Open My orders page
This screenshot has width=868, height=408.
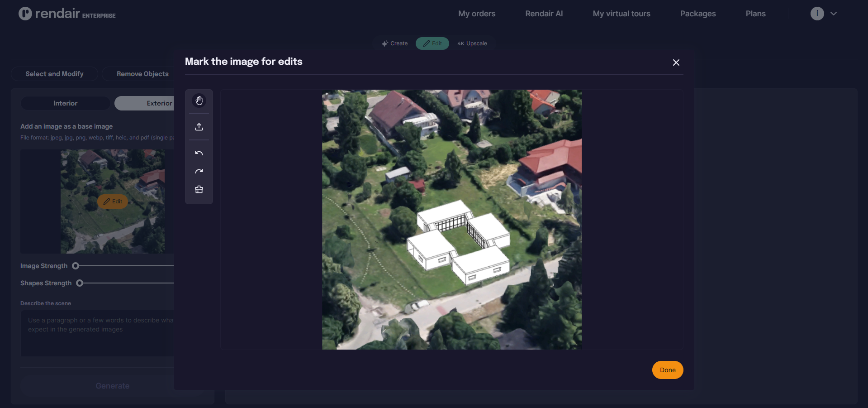(x=476, y=14)
